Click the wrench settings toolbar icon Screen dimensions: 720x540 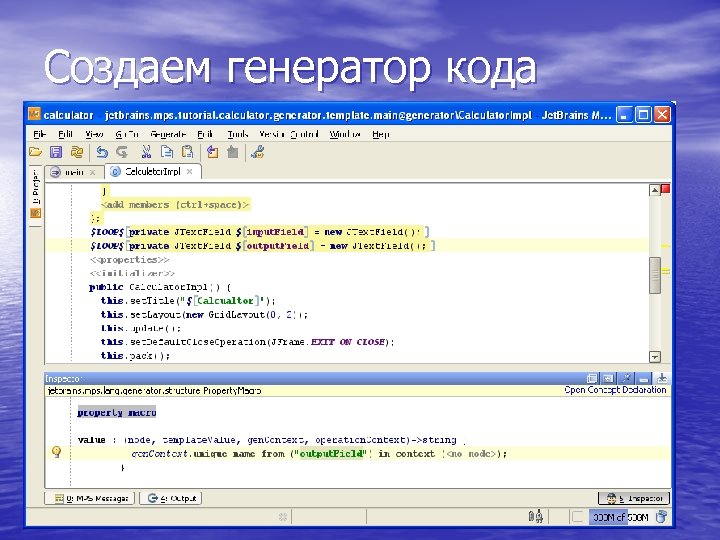click(258, 152)
